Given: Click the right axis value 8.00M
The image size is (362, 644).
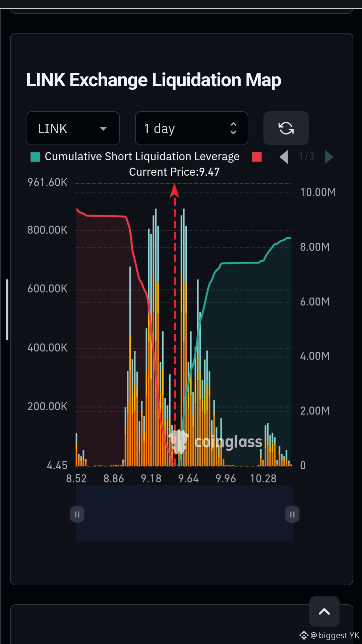Looking at the screenshot, I should pyautogui.click(x=315, y=247).
